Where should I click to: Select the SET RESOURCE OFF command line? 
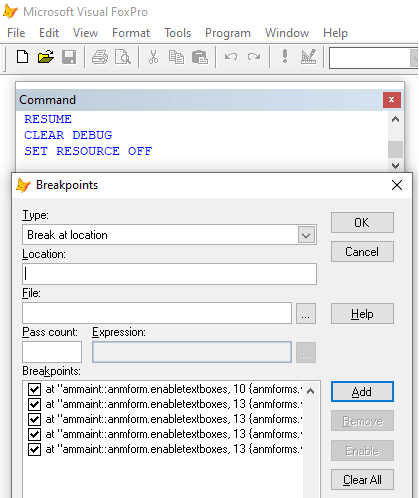coord(88,151)
